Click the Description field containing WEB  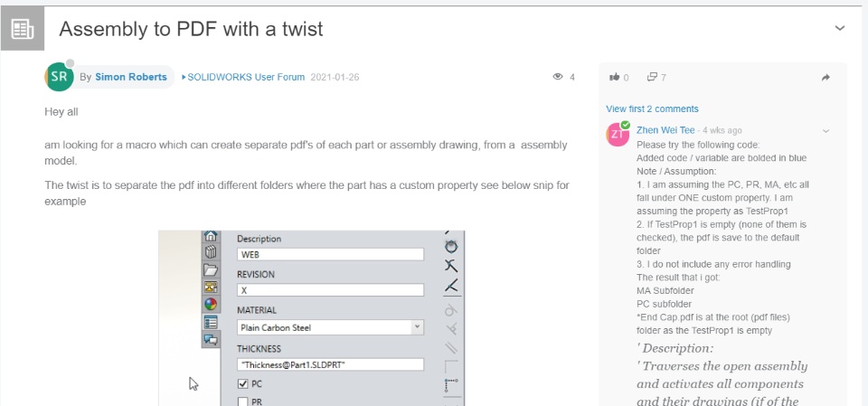coord(331,254)
